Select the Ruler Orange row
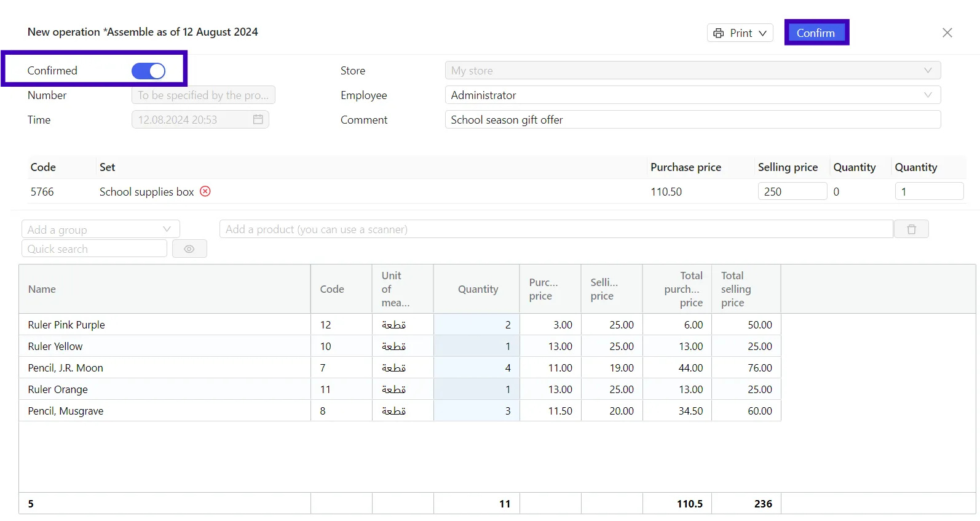Image resolution: width=980 pixels, height=521 pixels. (x=400, y=389)
